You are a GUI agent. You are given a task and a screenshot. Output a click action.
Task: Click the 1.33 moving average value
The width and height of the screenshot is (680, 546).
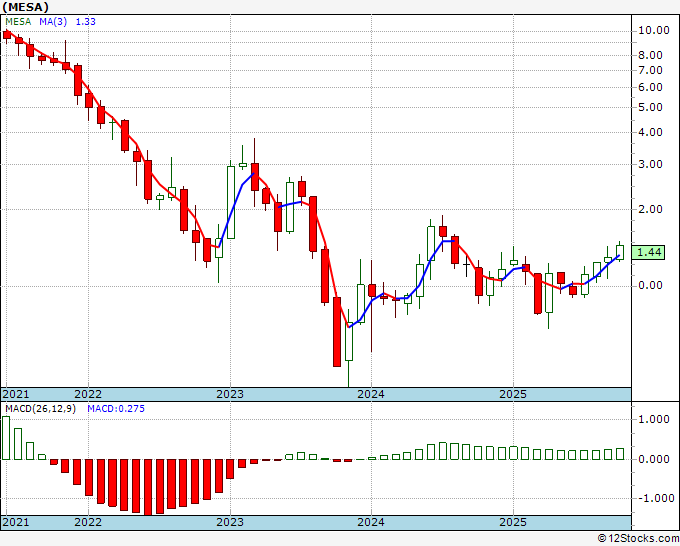(85, 22)
